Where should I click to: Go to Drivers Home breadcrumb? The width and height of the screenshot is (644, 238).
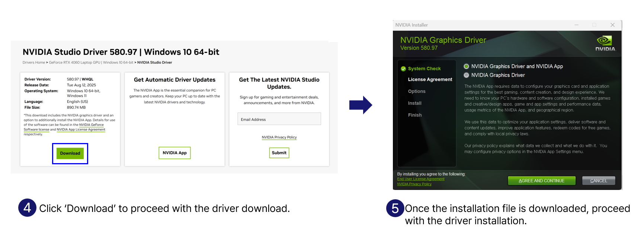point(33,63)
